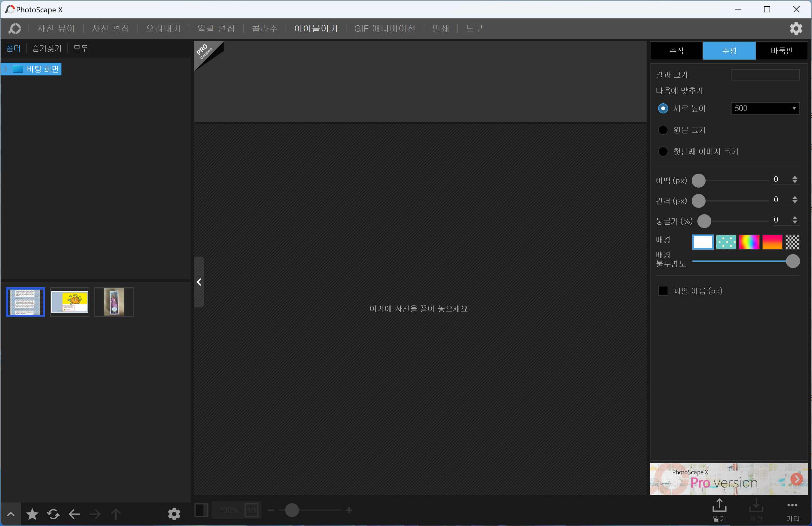This screenshot has height=526, width=812.
Task: Collapse the left panel with chevron handle
Action: 199,282
